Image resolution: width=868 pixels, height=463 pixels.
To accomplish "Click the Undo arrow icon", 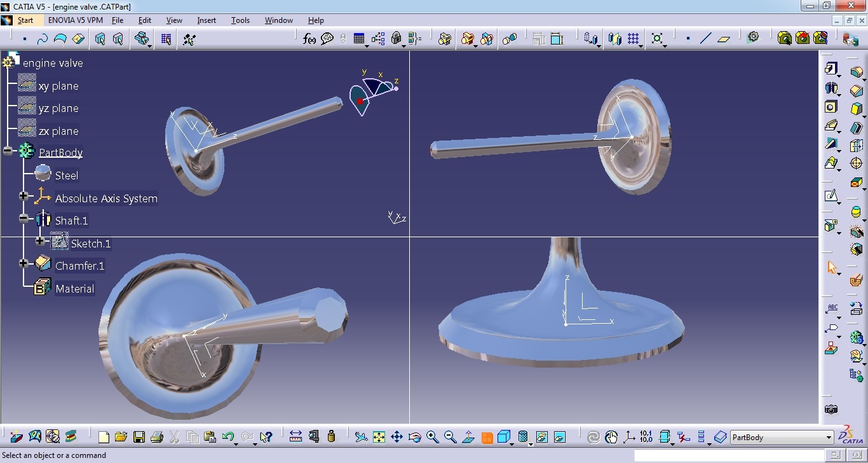I will point(227,437).
